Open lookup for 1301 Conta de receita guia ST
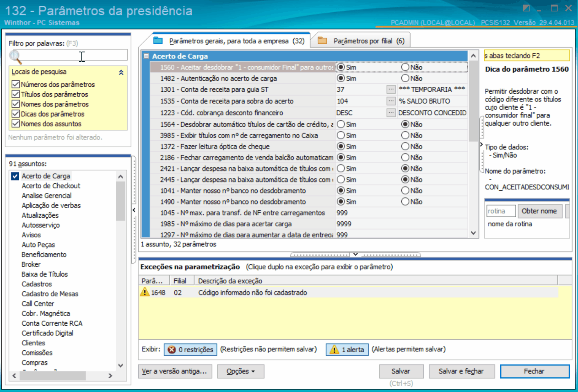The height and width of the screenshot is (392, 578). 391,89
